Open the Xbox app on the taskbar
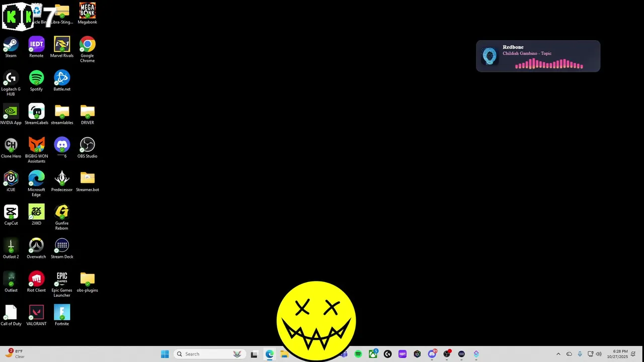 [x=373, y=354]
